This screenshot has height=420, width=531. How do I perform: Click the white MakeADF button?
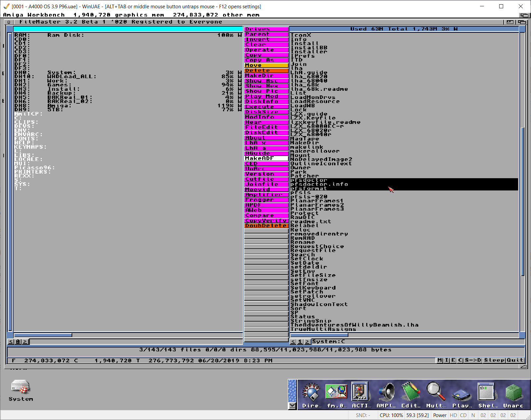266,158
